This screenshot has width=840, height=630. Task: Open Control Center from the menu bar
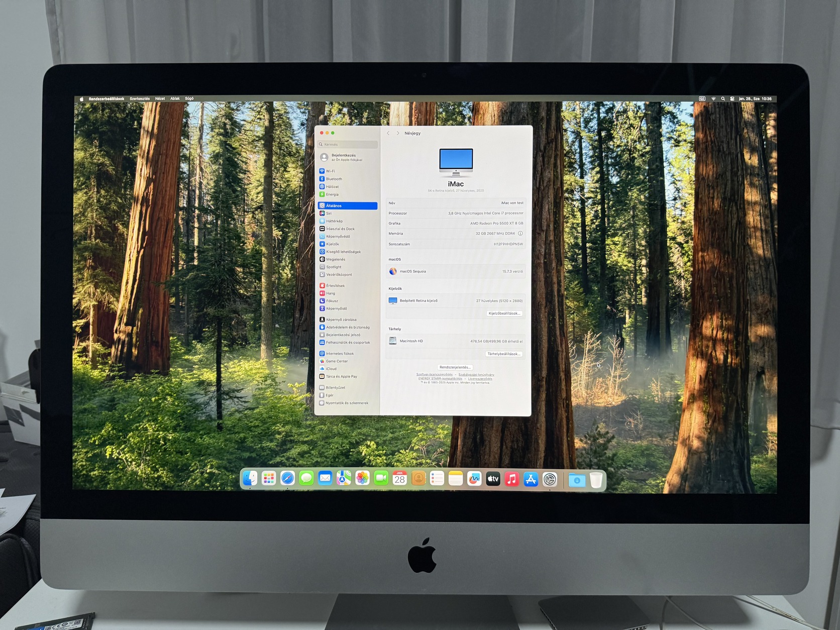[732, 99]
